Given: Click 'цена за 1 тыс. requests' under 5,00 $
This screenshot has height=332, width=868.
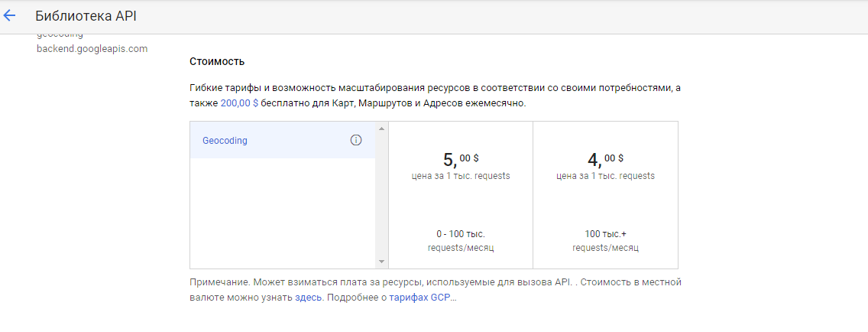Looking at the screenshot, I should (x=461, y=176).
